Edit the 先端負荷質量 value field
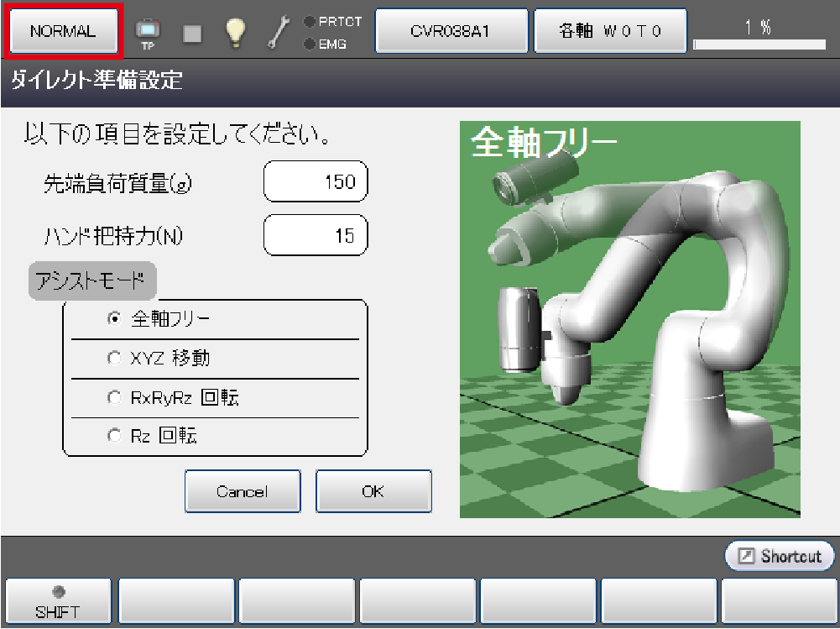The width and height of the screenshot is (840, 629). (316, 182)
